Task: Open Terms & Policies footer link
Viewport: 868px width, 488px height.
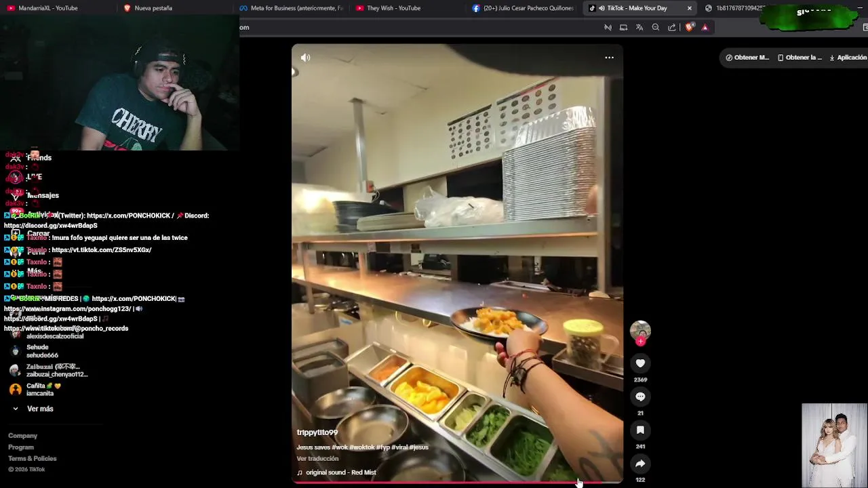Action: 32,459
